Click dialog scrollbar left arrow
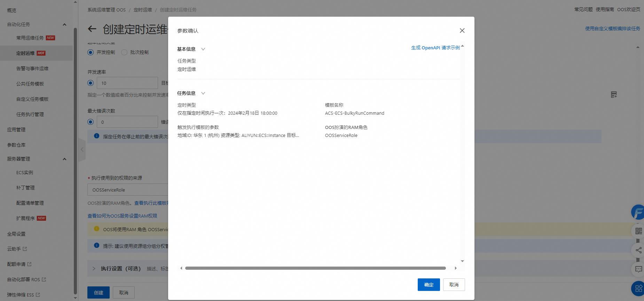 pos(181,268)
